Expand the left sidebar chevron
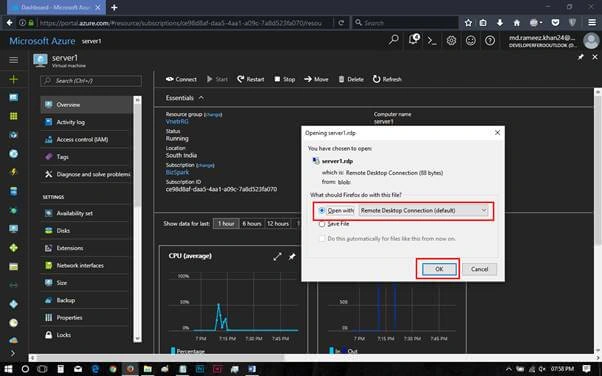The width and height of the screenshot is (602, 376). point(13,353)
